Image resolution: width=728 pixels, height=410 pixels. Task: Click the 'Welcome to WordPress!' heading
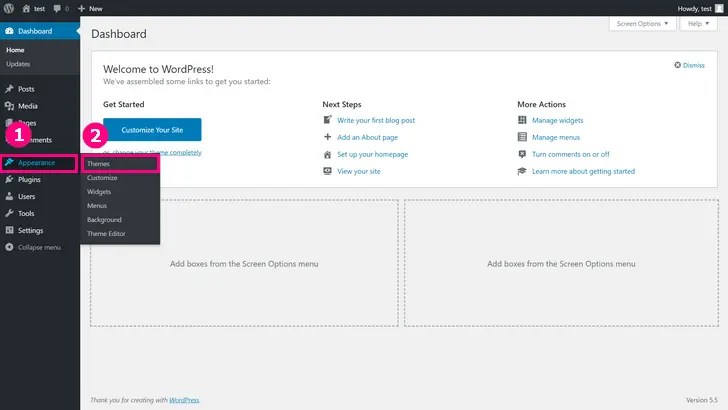(x=158, y=69)
